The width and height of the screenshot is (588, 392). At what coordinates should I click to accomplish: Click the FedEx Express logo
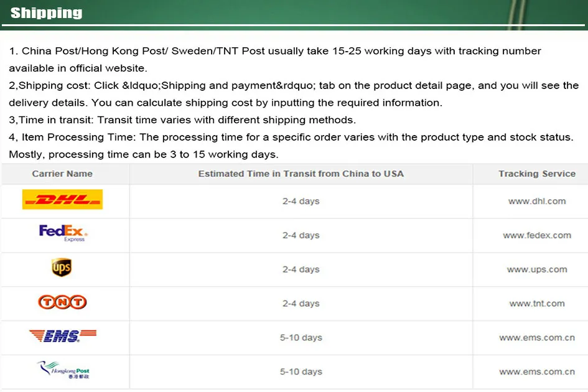pos(63,233)
